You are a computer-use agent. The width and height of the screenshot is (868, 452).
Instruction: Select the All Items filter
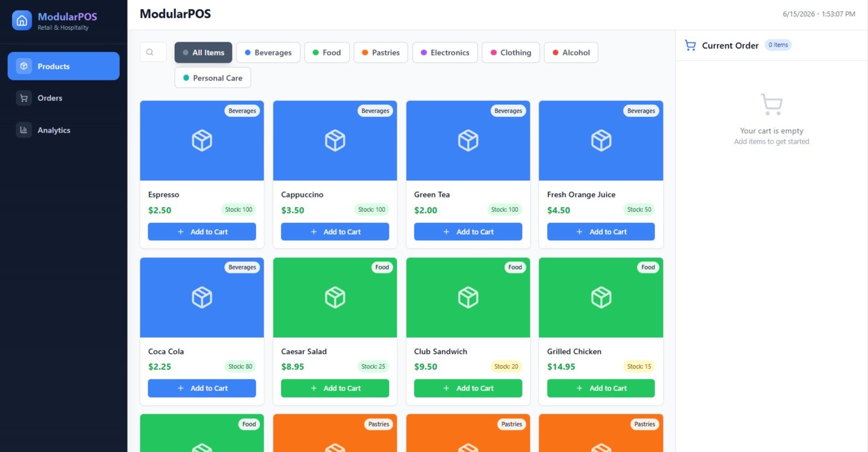[x=203, y=53]
